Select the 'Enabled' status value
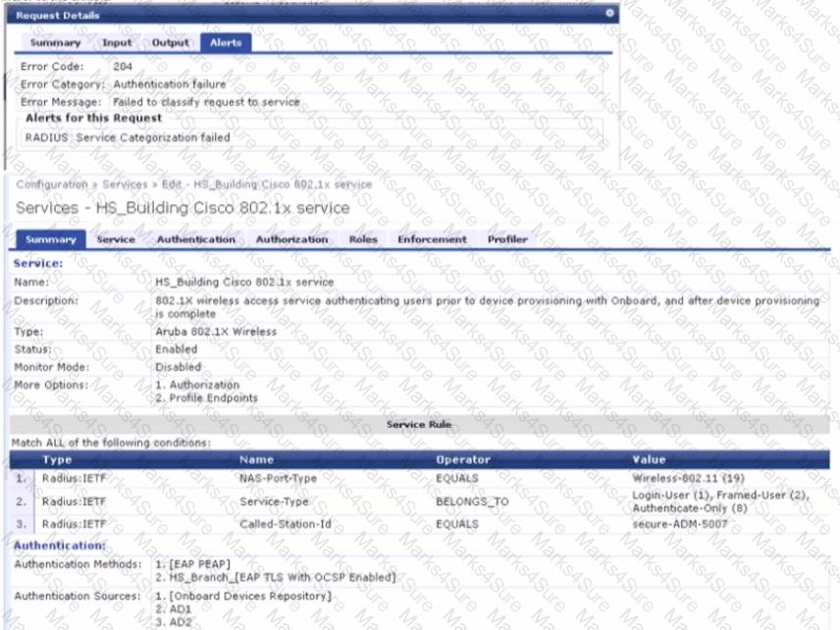 coord(177,349)
